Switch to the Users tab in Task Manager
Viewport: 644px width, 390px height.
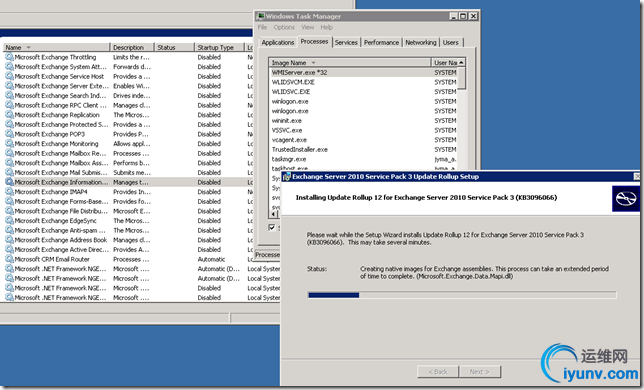click(x=451, y=43)
